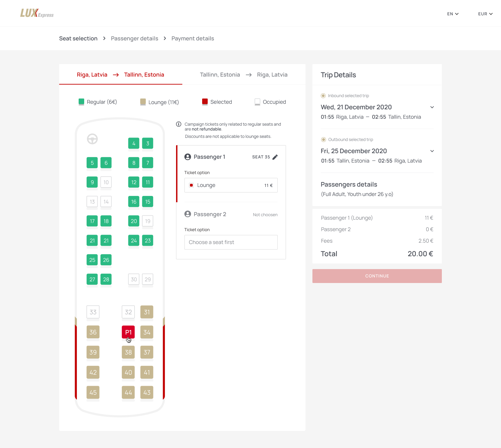This screenshot has width=501, height=448.
Task: Select regular seat 26
Action: (106, 260)
